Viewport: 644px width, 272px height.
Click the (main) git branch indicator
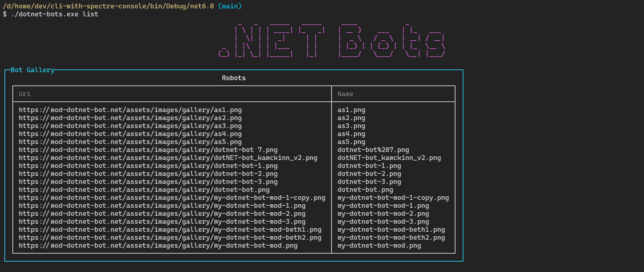click(230, 6)
